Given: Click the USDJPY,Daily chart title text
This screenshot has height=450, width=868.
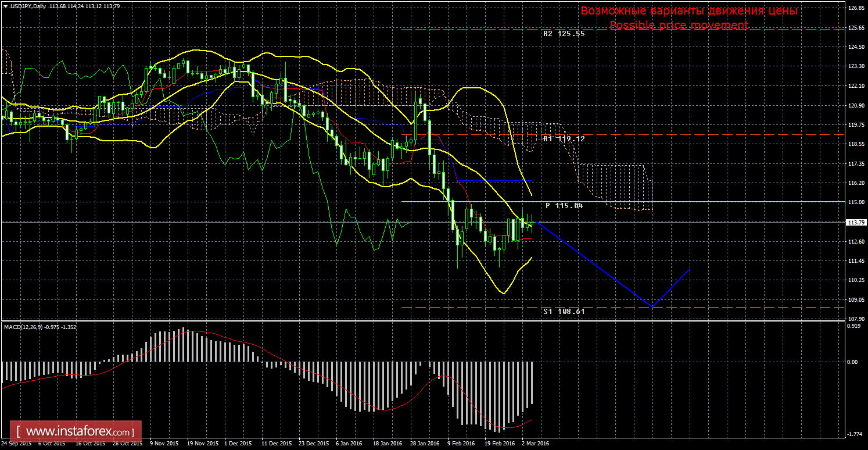Looking at the screenshot, I should (29, 6).
